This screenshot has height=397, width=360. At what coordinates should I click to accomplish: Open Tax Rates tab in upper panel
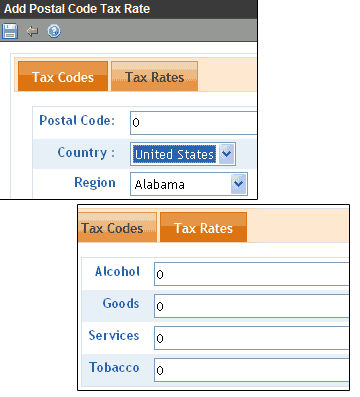point(155,76)
